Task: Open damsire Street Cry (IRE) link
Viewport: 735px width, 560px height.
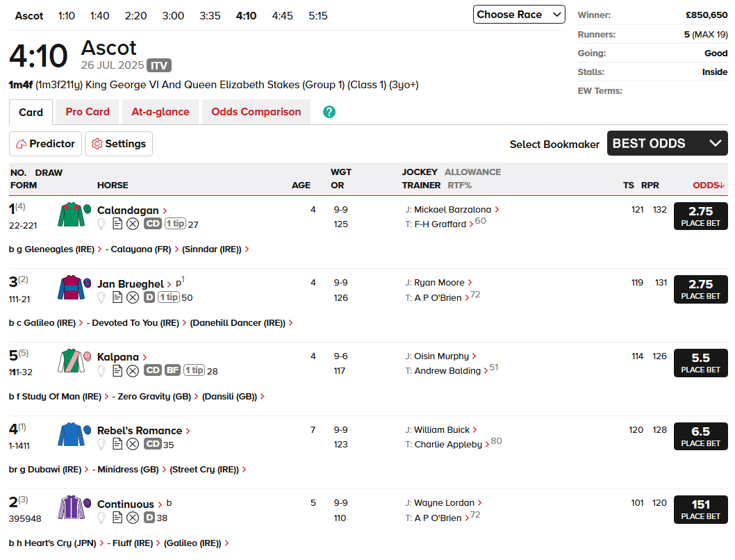Action: click(x=204, y=470)
